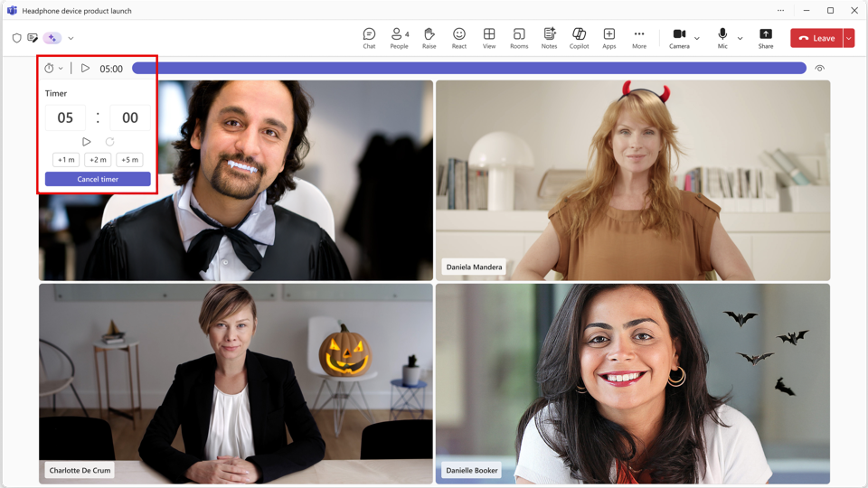The image size is (868, 488).
Task: Add +5 m to the timer
Action: point(129,159)
